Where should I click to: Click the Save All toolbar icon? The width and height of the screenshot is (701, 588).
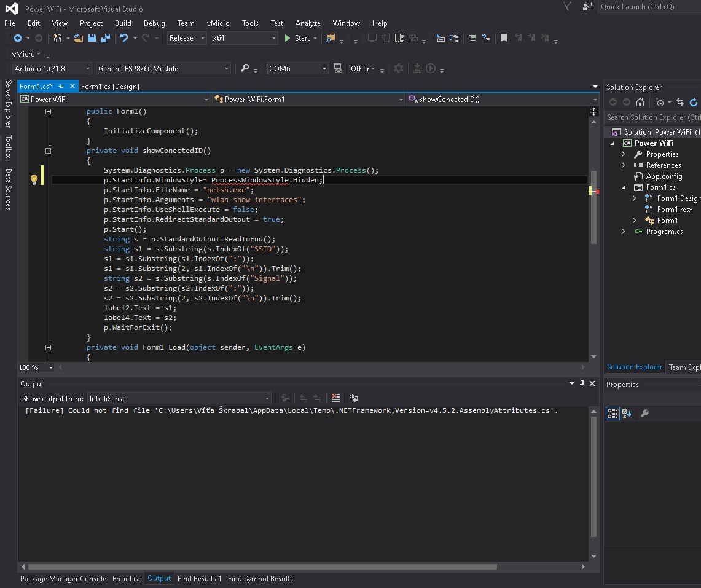click(x=105, y=38)
